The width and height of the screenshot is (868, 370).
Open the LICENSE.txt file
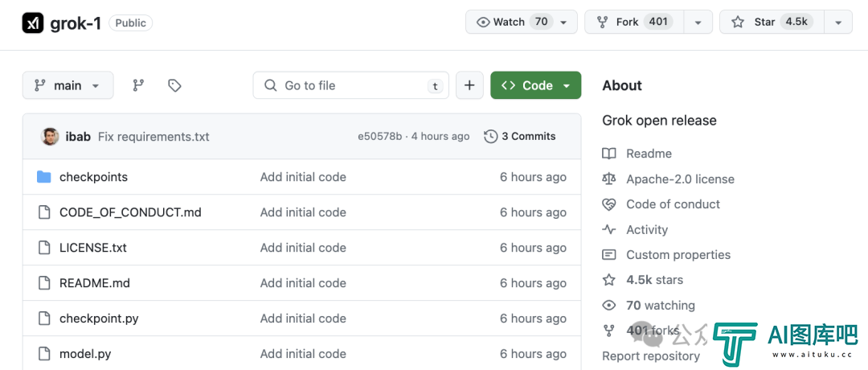coord(93,248)
